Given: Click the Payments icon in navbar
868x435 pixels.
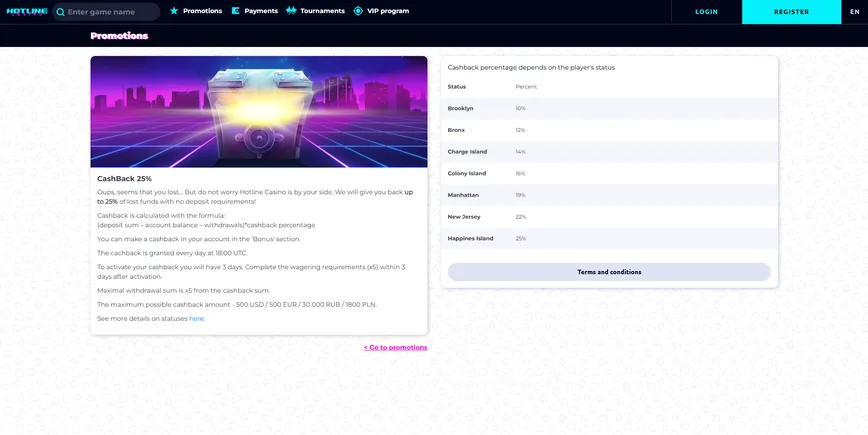Looking at the screenshot, I should click(x=236, y=11).
